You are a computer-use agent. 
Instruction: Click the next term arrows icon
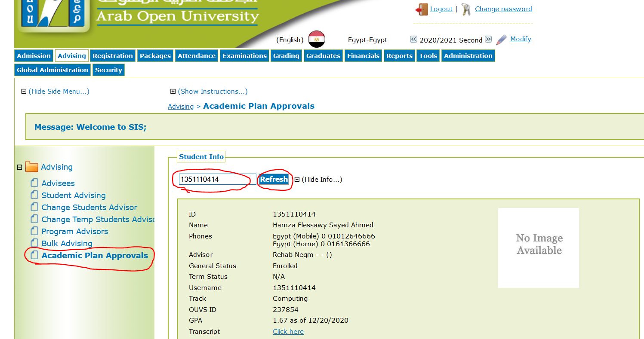(488, 39)
